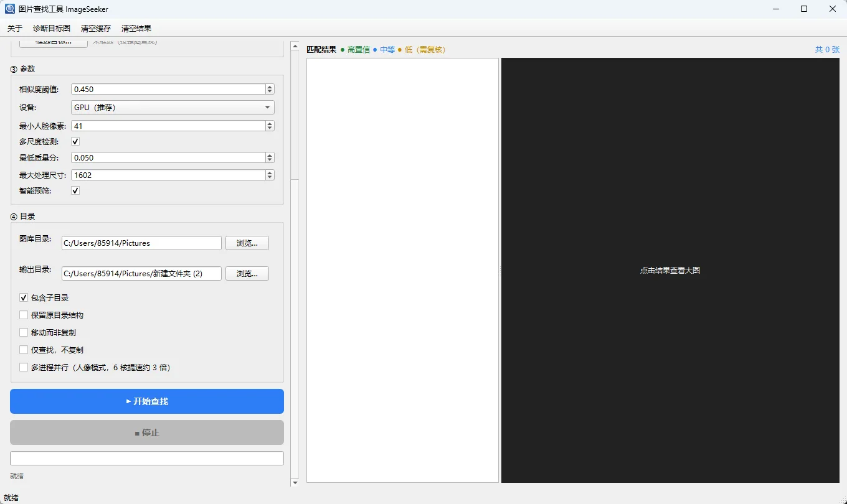Click the 相似度阈值 spinner arrows
Screen dimensions: 847x504
pos(270,90)
